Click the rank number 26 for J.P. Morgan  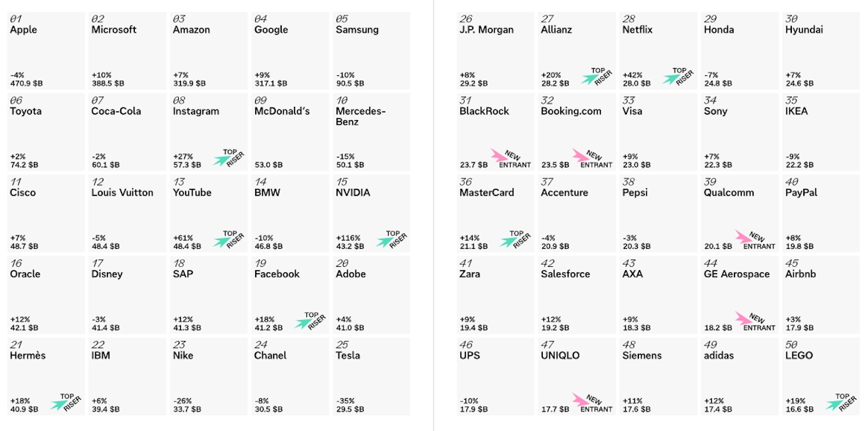pyautogui.click(x=466, y=19)
